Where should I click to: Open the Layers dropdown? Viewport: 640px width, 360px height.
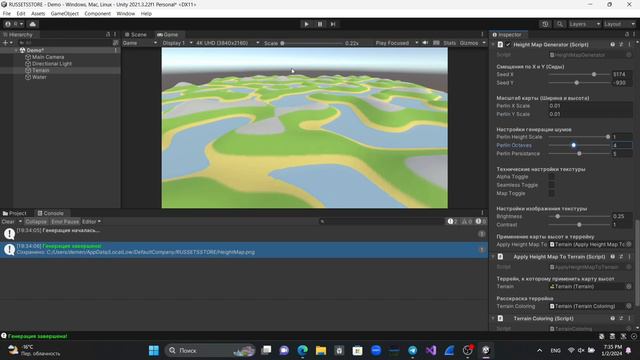click(584, 24)
